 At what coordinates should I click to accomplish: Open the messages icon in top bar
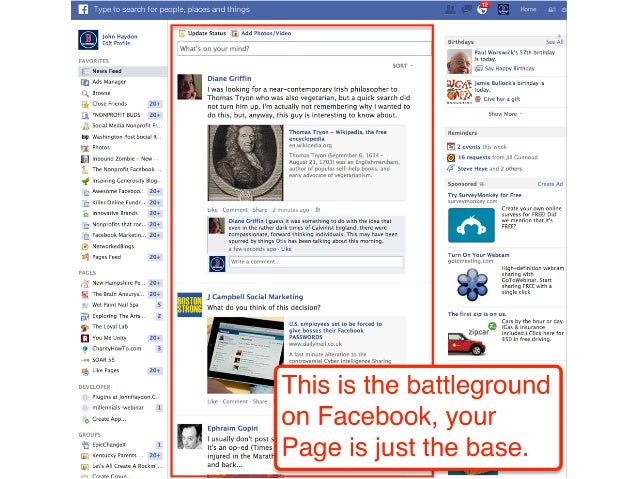(x=466, y=9)
